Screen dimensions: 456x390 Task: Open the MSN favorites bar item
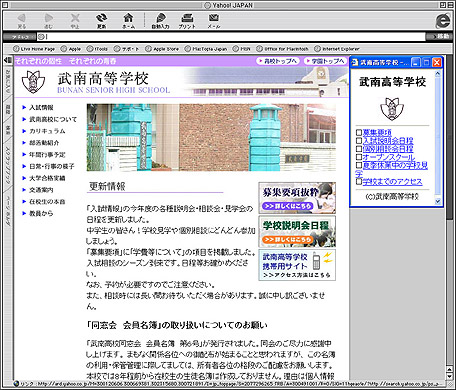(242, 49)
